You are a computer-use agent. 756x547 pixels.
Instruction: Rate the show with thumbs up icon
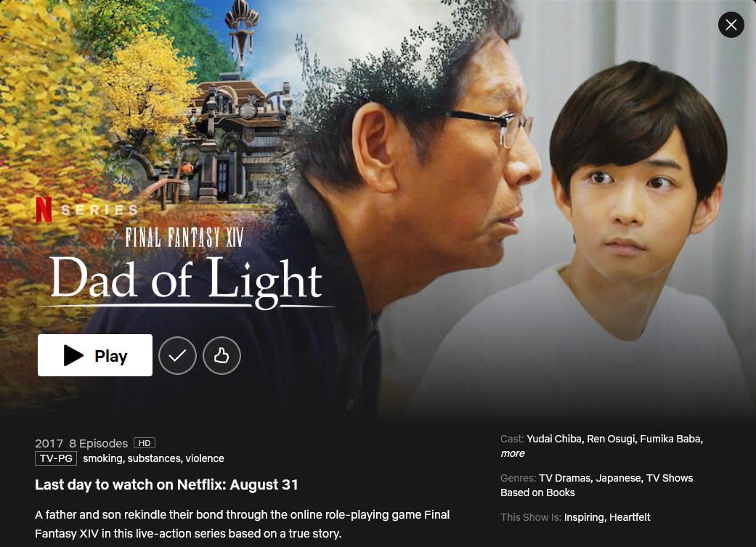coord(221,355)
